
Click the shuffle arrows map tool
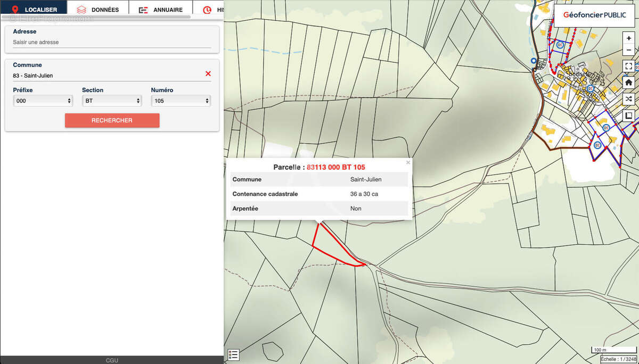tap(629, 99)
